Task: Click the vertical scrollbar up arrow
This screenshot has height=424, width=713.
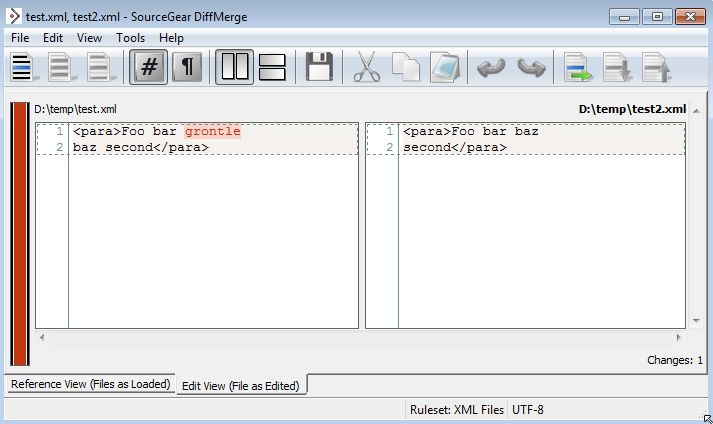Action: tap(696, 111)
